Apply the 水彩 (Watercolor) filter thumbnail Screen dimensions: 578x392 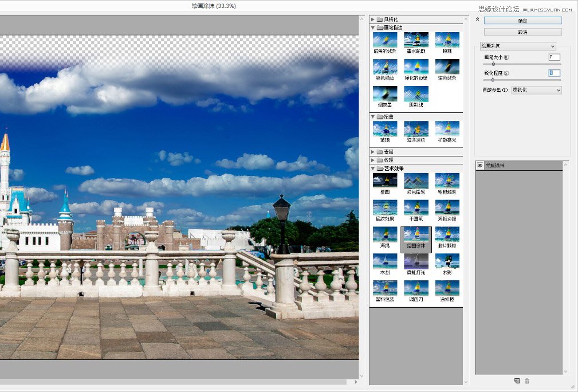click(447, 261)
